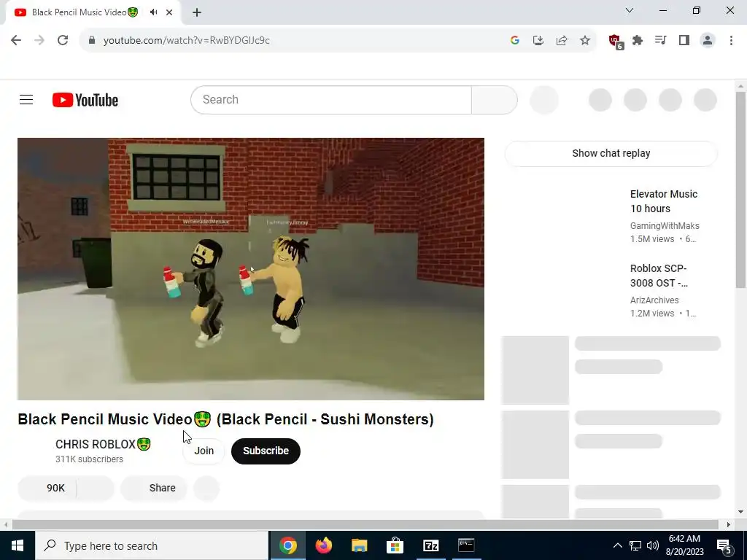Subscribe to CHRIS ROBLOX
Screen dimensions: 747x560
(266, 451)
